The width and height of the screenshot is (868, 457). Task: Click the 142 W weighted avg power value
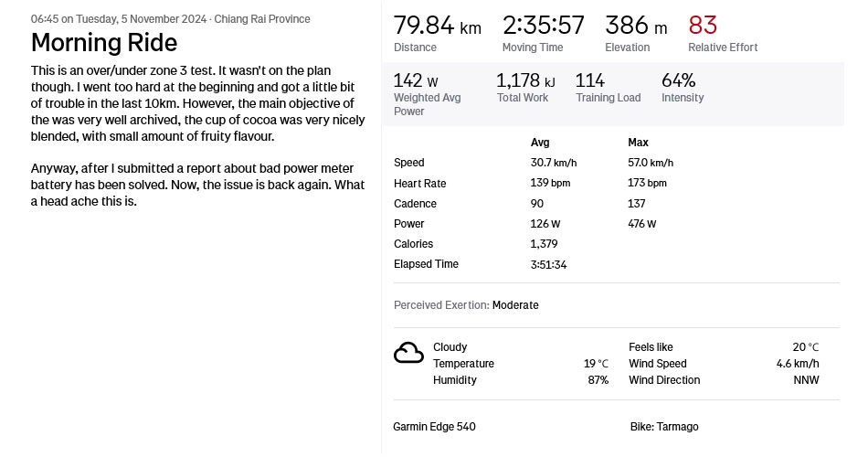coord(416,80)
